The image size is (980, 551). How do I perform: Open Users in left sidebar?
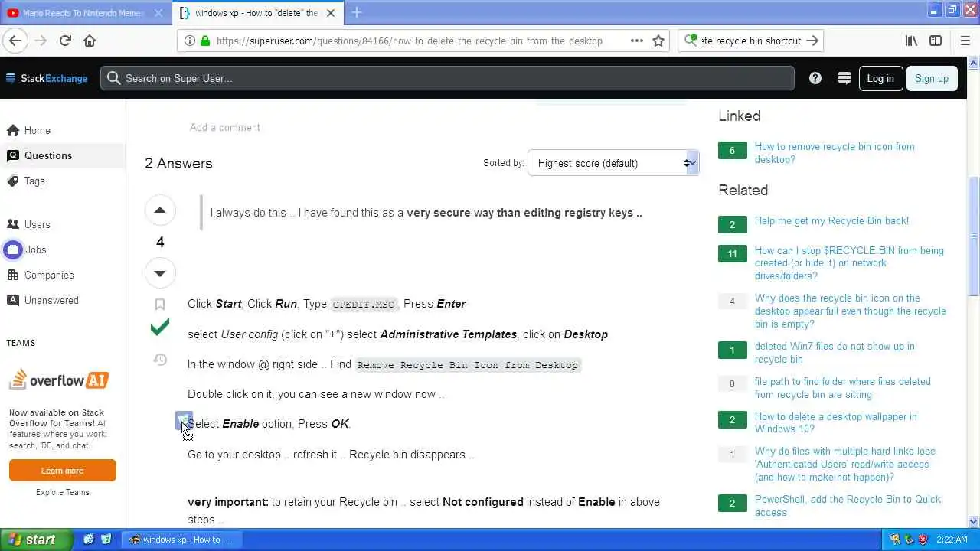(x=37, y=224)
